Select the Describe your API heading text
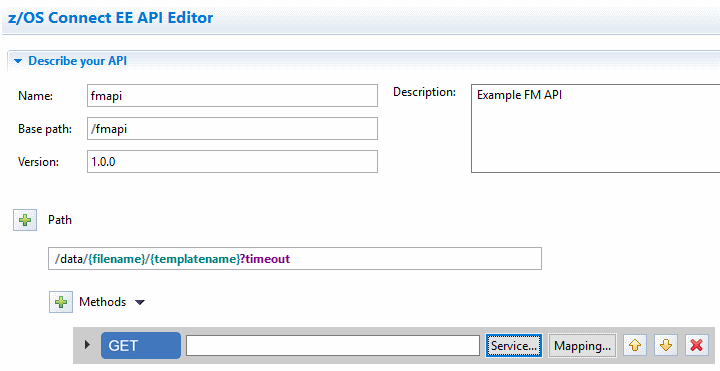 (78, 61)
